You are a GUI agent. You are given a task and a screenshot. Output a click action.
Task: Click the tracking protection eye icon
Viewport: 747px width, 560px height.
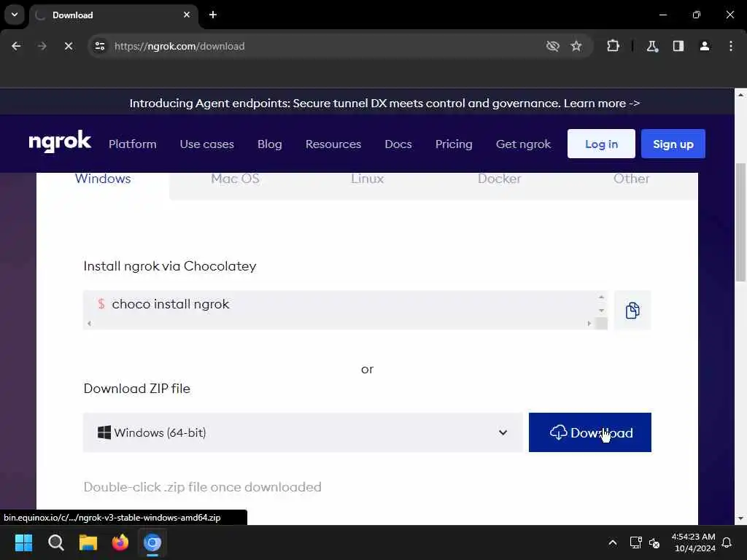tap(553, 46)
